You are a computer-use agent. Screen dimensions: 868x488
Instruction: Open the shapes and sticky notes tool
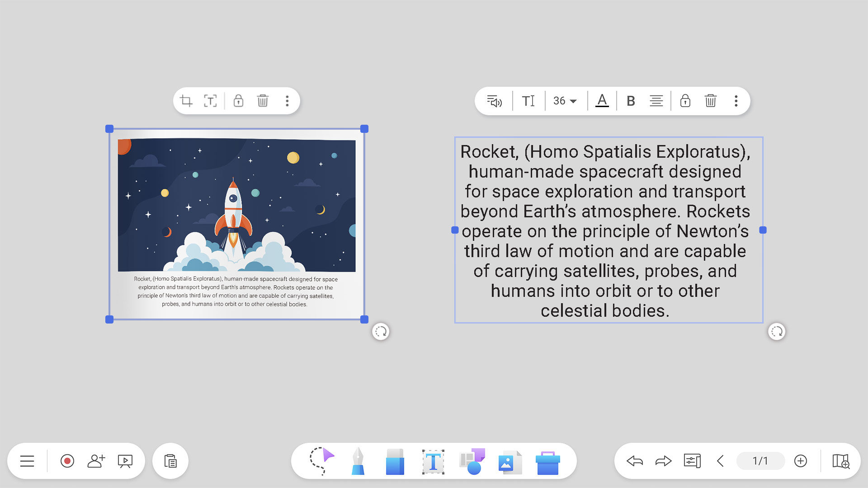tap(472, 461)
